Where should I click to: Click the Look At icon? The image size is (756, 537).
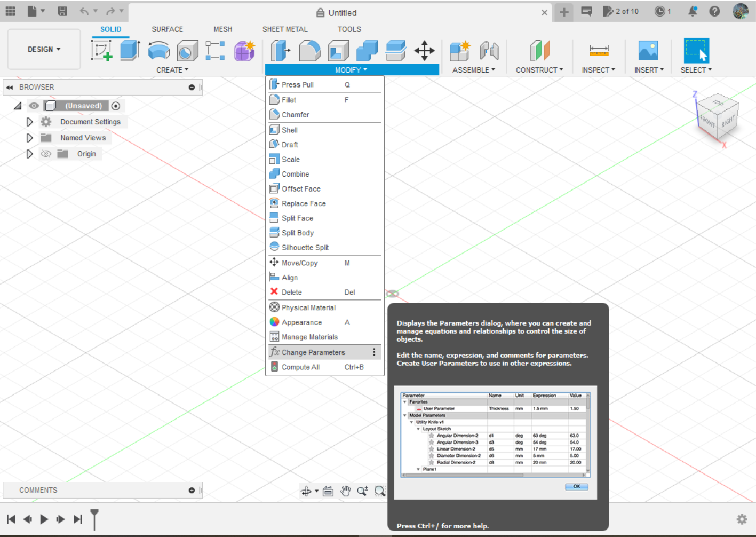click(328, 491)
